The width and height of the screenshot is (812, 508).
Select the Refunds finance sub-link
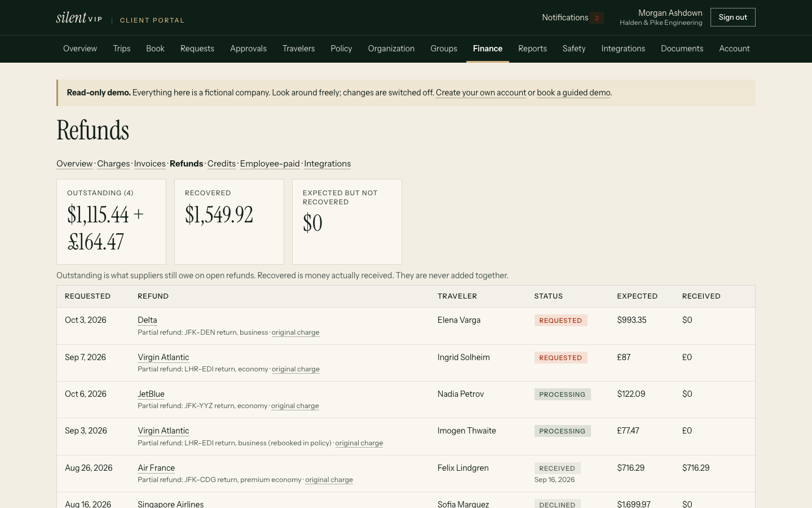[x=187, y=164]
